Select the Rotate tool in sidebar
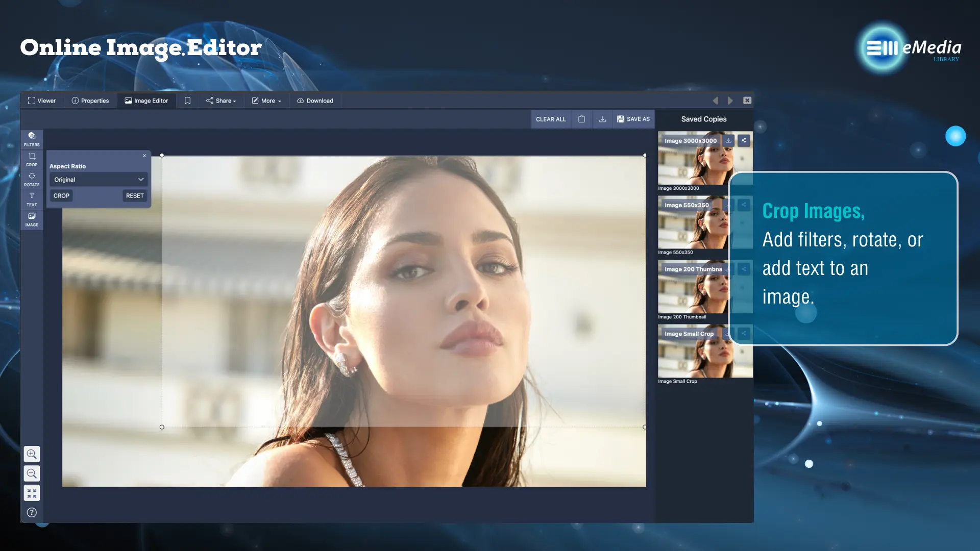The height and width of the screenshot is (551, 980). [32, 179]
